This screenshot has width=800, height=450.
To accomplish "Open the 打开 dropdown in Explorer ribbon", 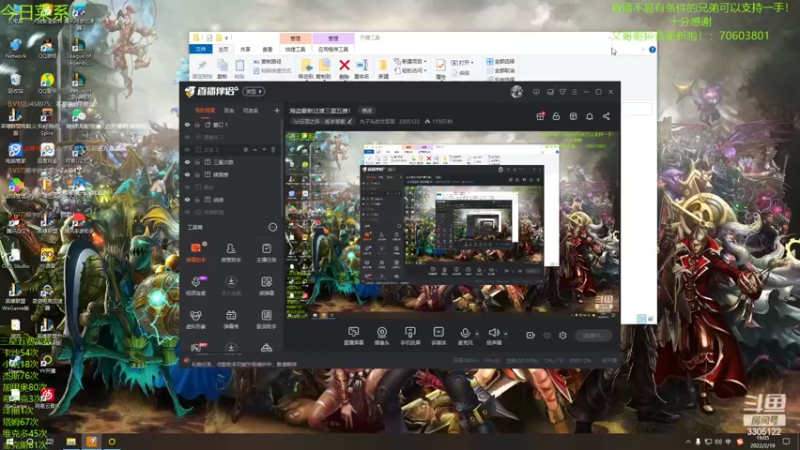I will pyautogui.click(x=463, y=62).
